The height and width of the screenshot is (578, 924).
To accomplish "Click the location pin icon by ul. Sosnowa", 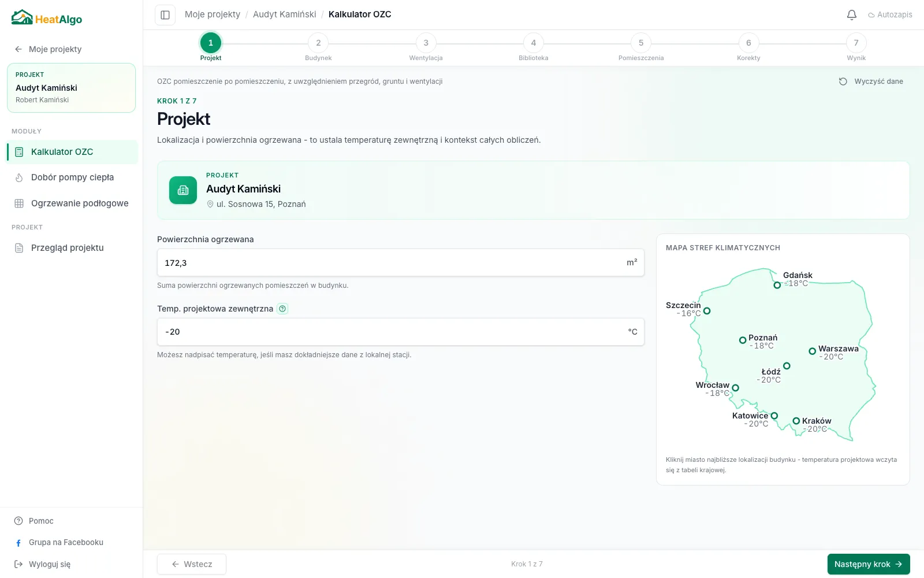I will [x=210, y=204].
